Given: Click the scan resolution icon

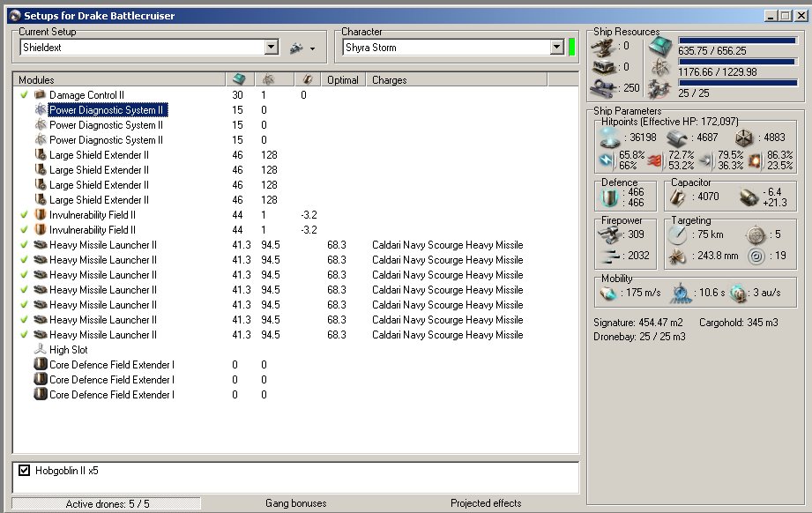Looking at the screenshot, I should click(677, 256).
